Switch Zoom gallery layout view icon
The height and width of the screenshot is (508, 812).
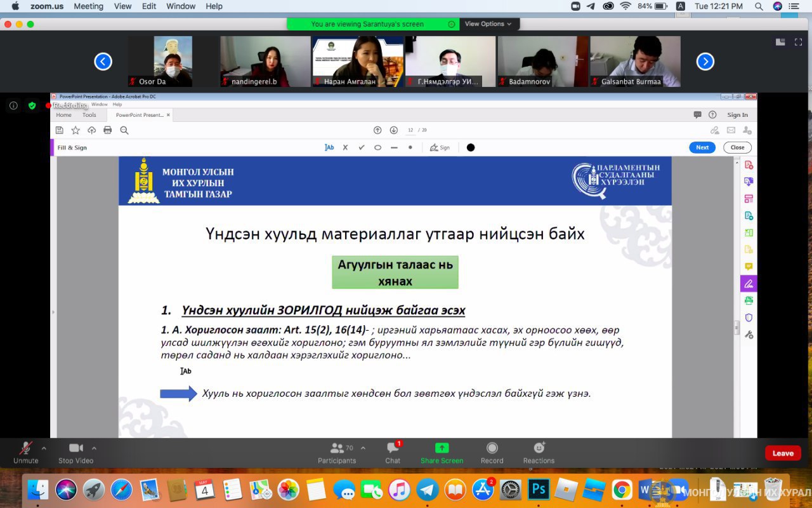(x=780, y=42)
